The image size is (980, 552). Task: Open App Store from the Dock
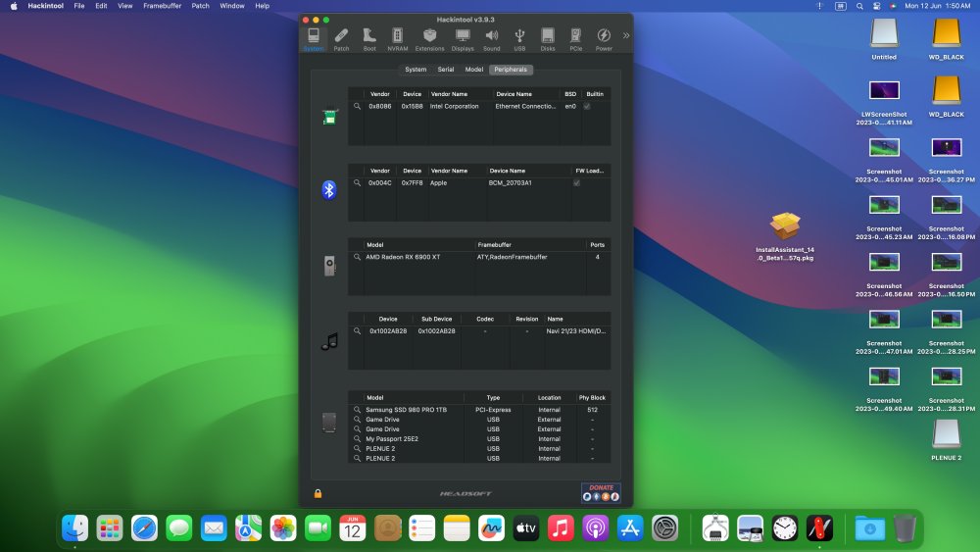tap(630, 528)
